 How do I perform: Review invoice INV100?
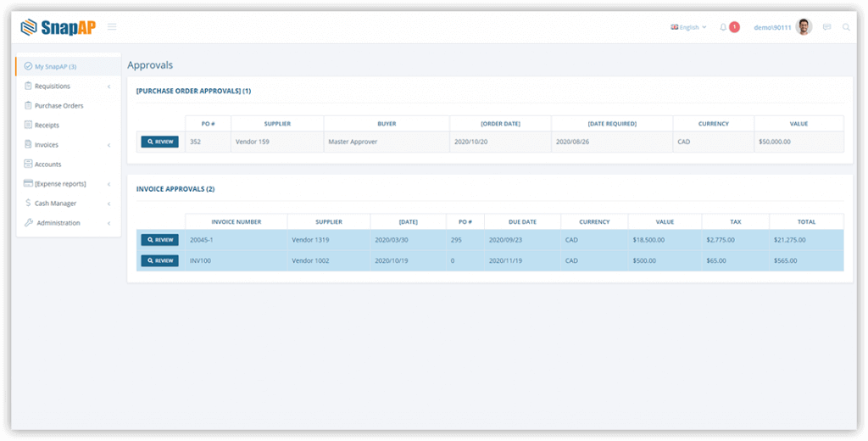tap(160, 260)
